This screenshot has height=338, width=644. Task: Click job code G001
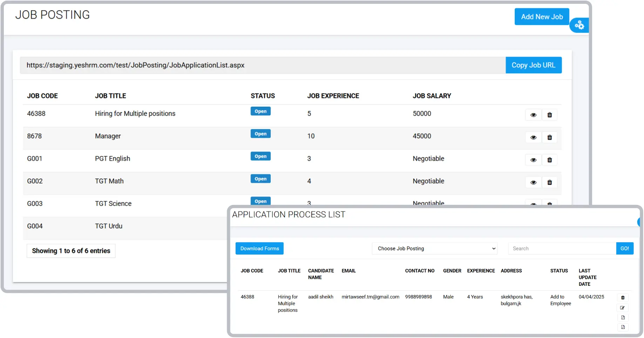pos(34,158)
